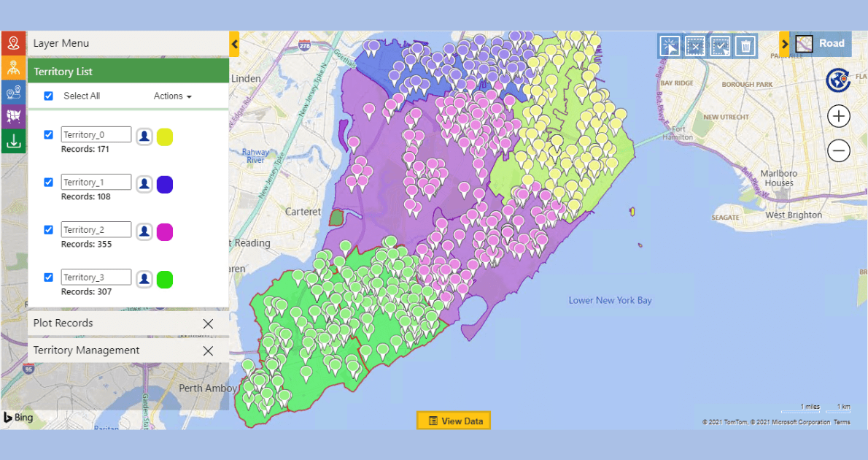
Task: Click the 'Perth Amboy' map label
Action: (x=208, y=388)
